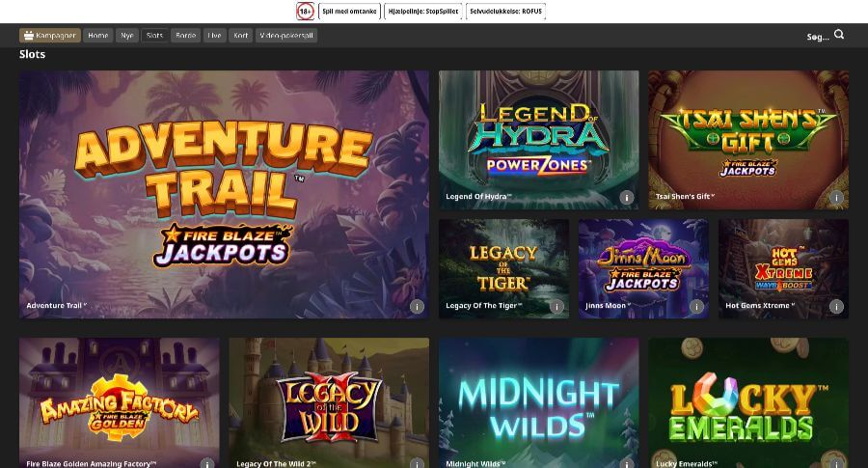Show info for Jinns Moon
Image resolution: width=868 pixels, height=468 pixels.
[697, 306]
